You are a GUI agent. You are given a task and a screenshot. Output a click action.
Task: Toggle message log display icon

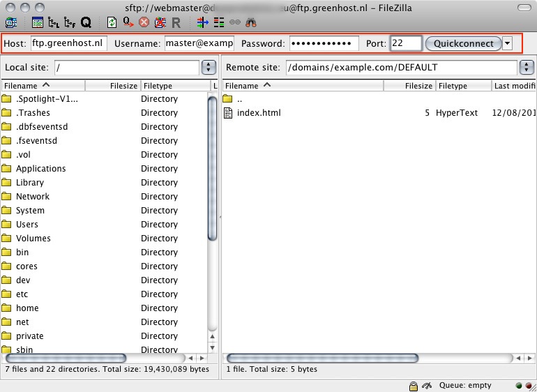coord(38,22)
